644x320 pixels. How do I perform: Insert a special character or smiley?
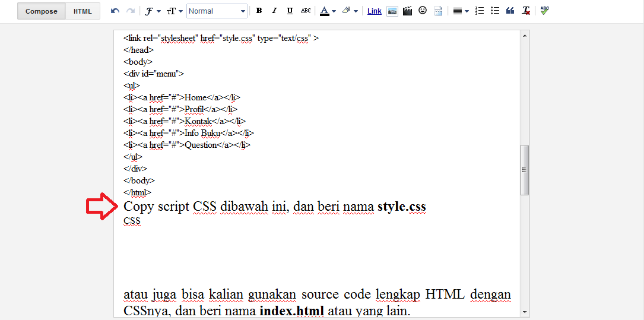tap(423, 11)
